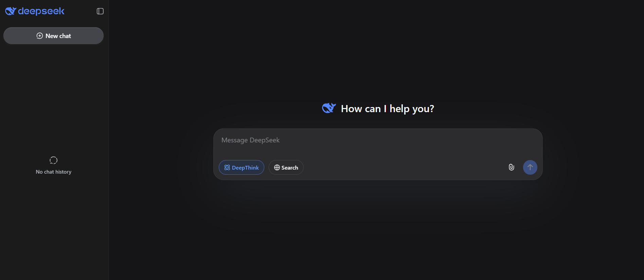Attach a file using the paperclip icon
Screen dimensions: 644x280
pyautogui.click(x=511, y=167)
